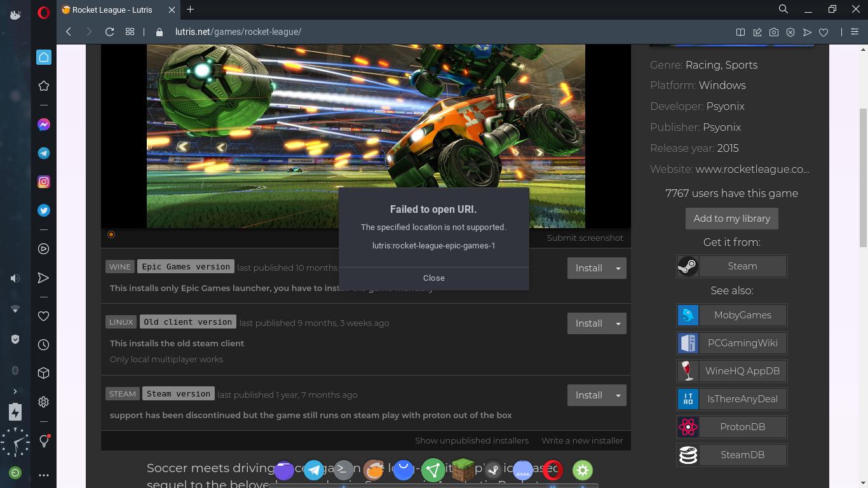Open Twitter in the Opera sidebar
The image size is (868, 488).
[x=43, y=210]
